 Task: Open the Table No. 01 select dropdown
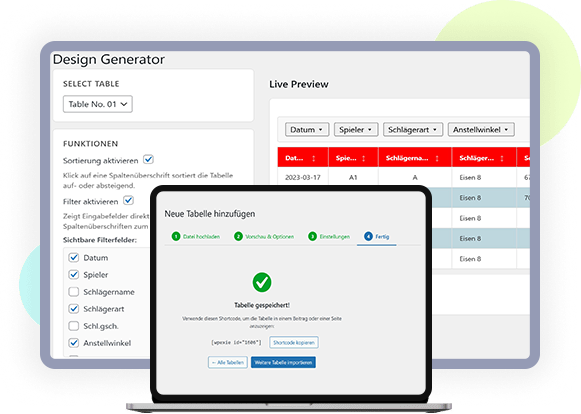(x=98, y=104)
